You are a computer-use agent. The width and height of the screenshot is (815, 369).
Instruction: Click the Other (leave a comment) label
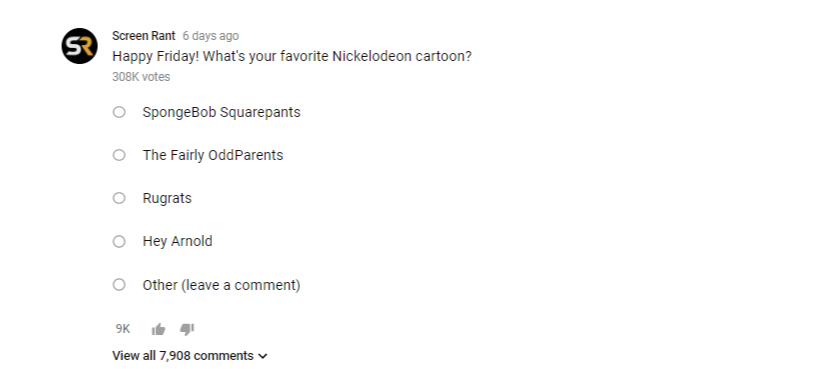221,285
